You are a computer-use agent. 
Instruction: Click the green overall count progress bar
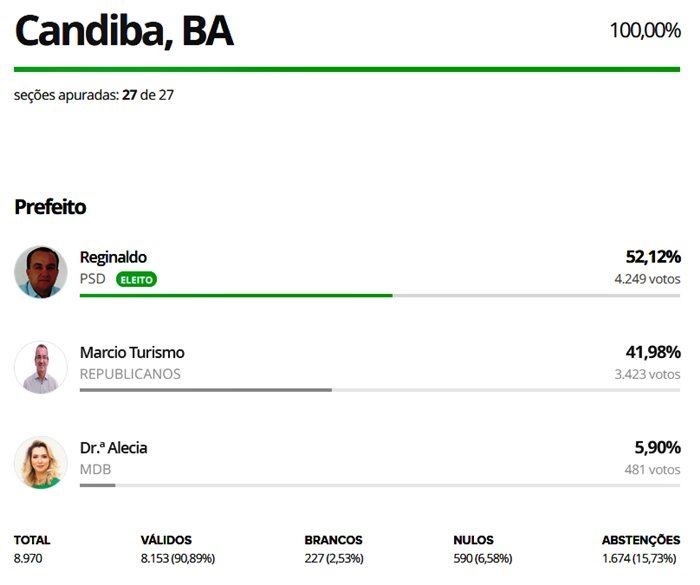click(347, 69)
